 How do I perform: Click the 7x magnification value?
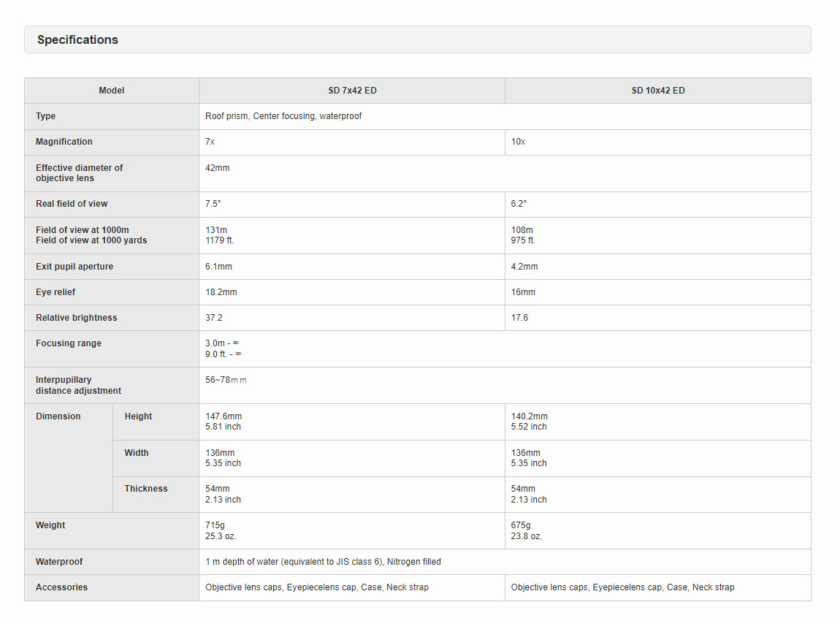tap(210, 142)
